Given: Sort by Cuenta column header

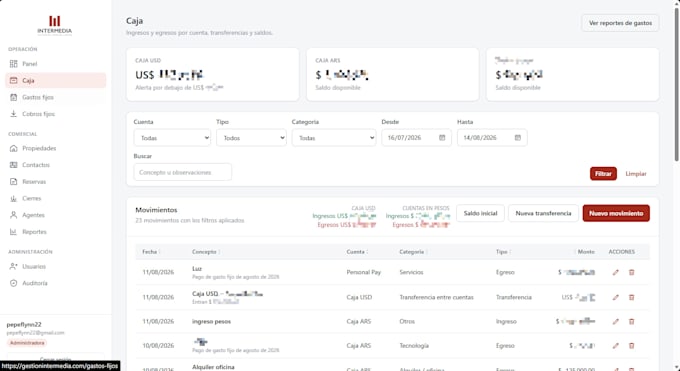Looking at the screenshot, I should pyautogui.click(x=357, y=252).
